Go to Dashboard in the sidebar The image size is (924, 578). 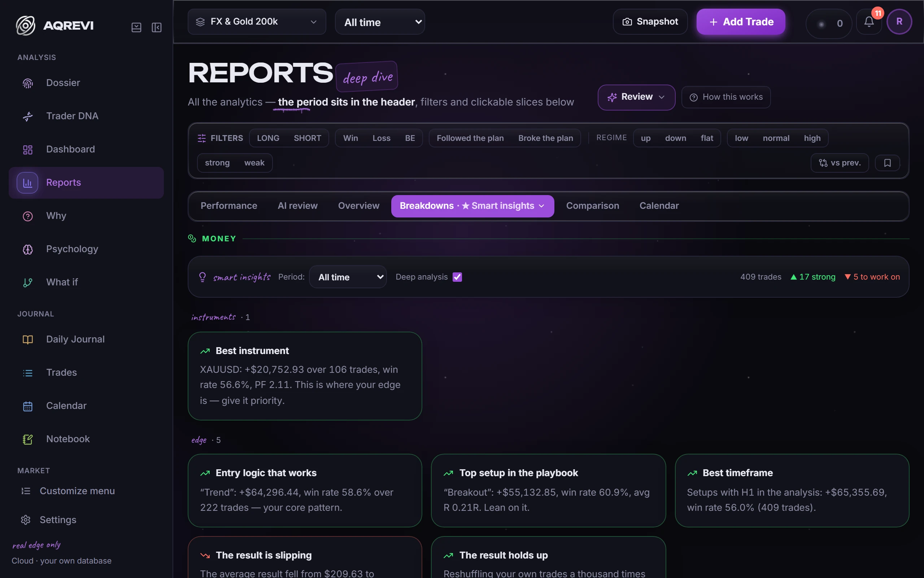coord(86,150)
